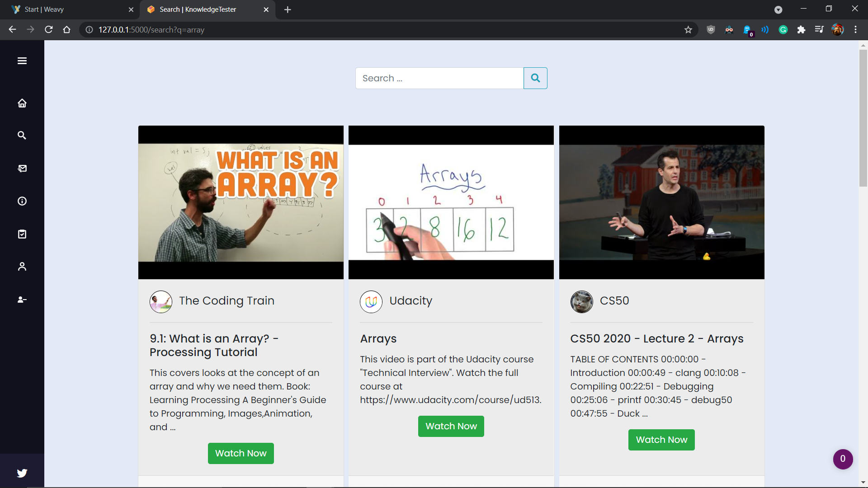Open Chrome extensions puzzle icon

pyautogui.click(x=801, y=30)
